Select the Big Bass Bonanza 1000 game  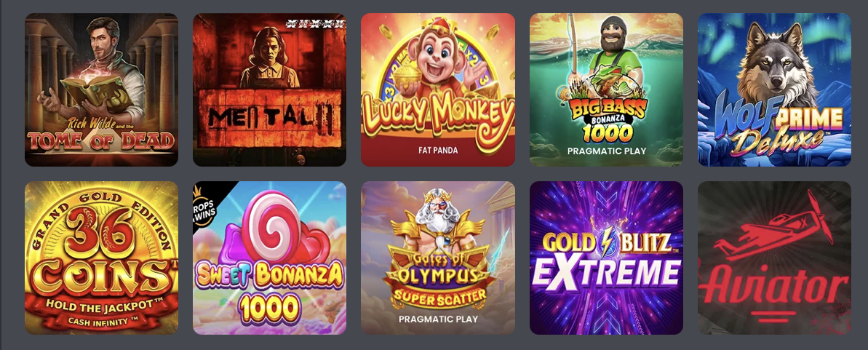coord(606,90)
